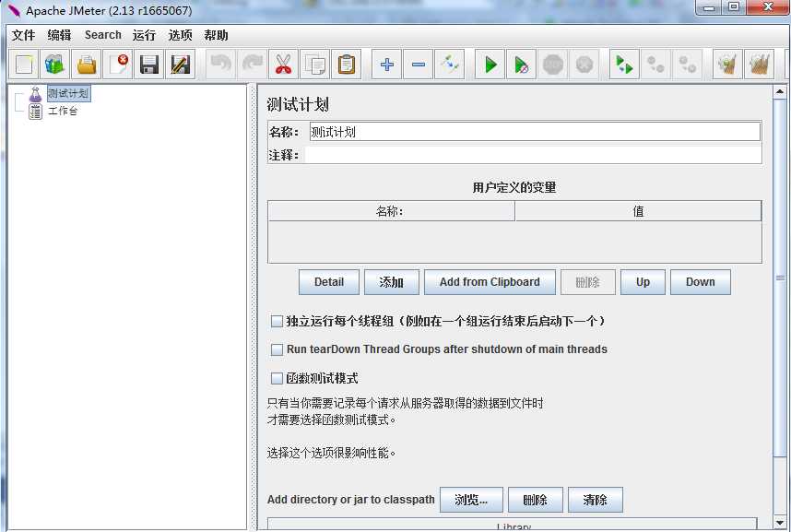Click the Detail button
Screen dimensions: 791x532
329,282
